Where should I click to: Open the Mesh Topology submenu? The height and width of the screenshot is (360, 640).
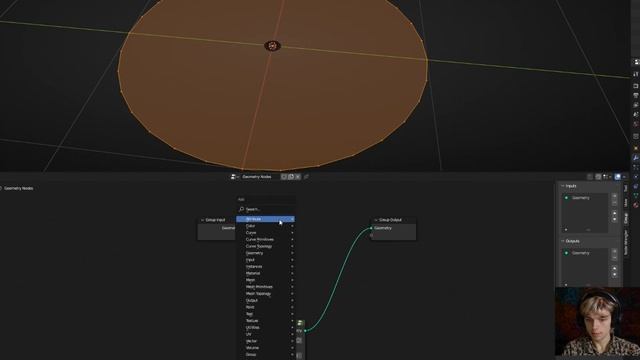265,293
